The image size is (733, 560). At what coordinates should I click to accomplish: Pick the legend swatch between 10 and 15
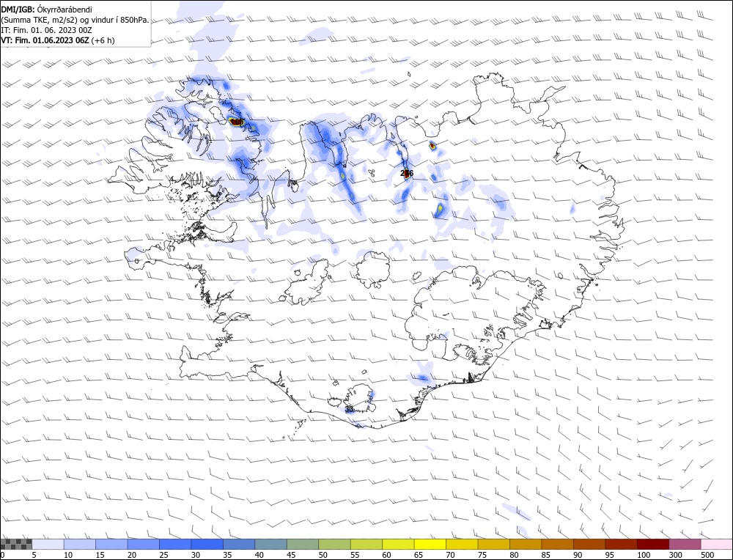[80, 544]
